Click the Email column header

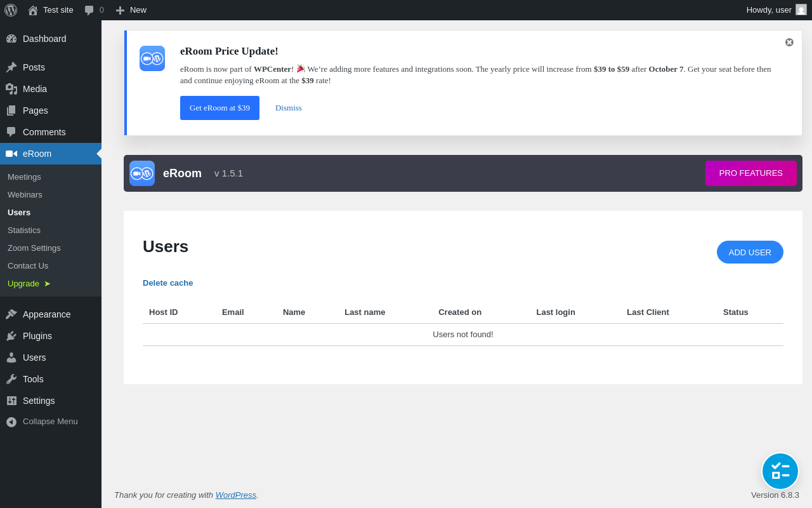(233, 312)
